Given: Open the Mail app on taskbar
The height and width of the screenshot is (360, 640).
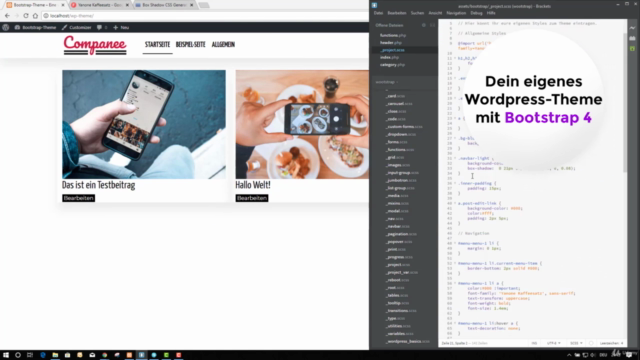Looking at the screenshot, I should coord(92,355).
